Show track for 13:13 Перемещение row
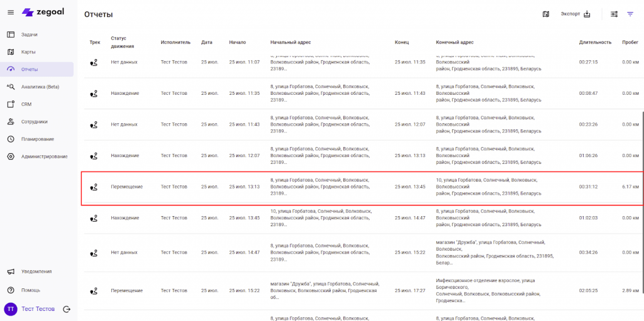The width and height of the screenshot is (644, 321). point(94,187)
